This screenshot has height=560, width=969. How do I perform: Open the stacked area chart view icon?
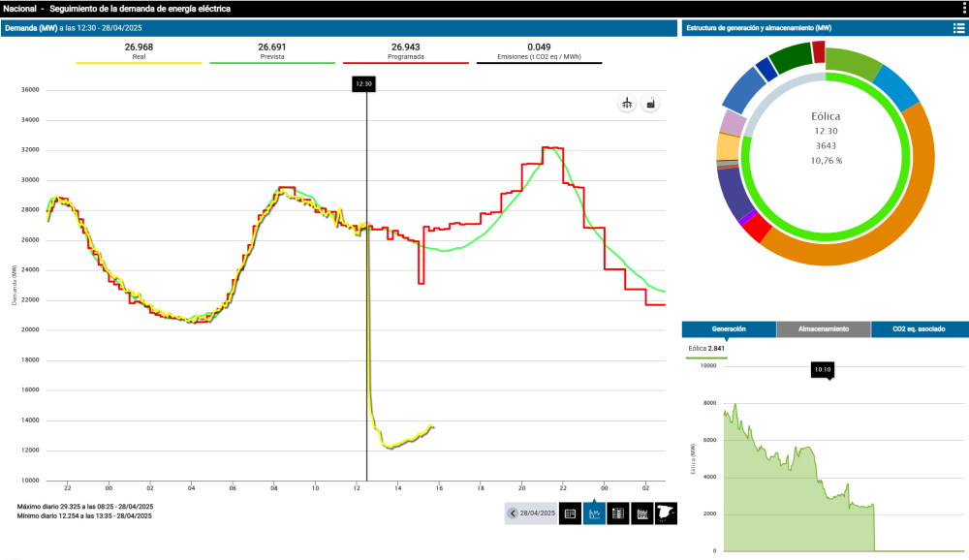click(x=641, y=513)
